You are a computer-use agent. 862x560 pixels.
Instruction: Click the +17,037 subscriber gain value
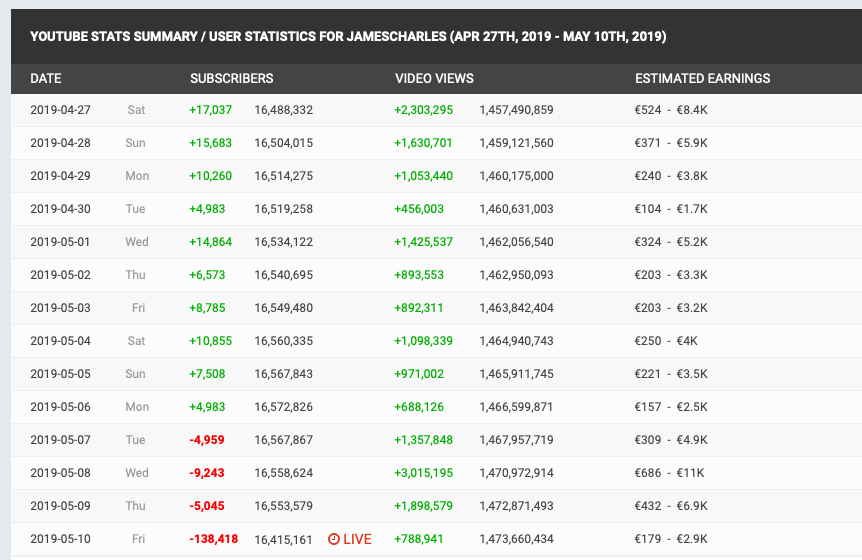point(210,110)
